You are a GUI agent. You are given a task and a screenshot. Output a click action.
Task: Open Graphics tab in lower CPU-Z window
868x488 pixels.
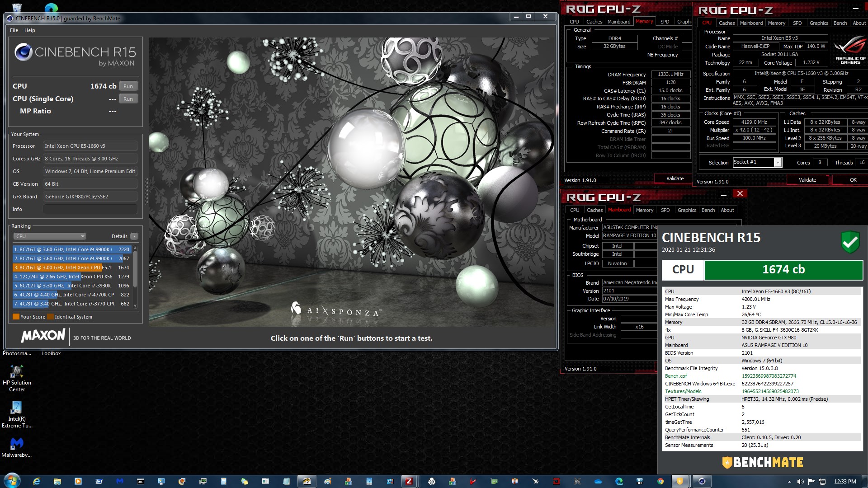pos(687,210)
